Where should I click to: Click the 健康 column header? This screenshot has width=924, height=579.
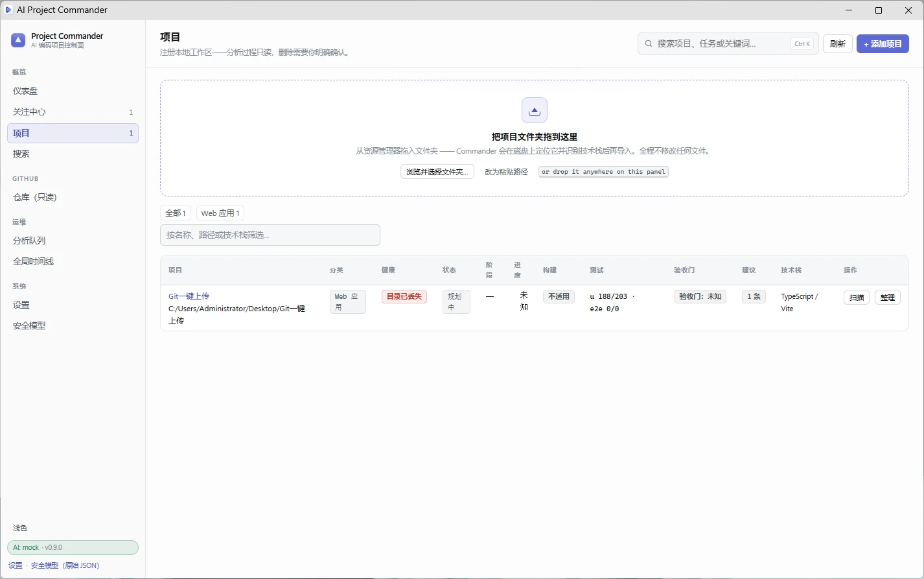coord(388,270)
